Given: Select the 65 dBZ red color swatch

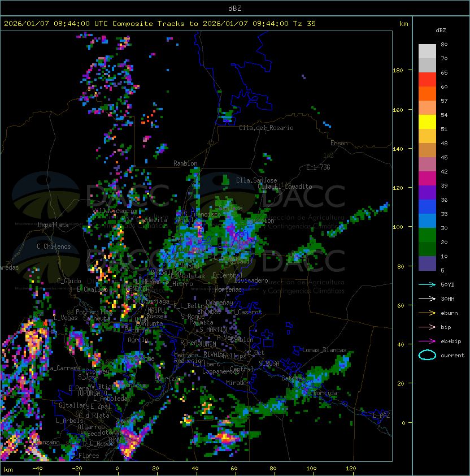Looking at the screenshot, I should [427, 80].
